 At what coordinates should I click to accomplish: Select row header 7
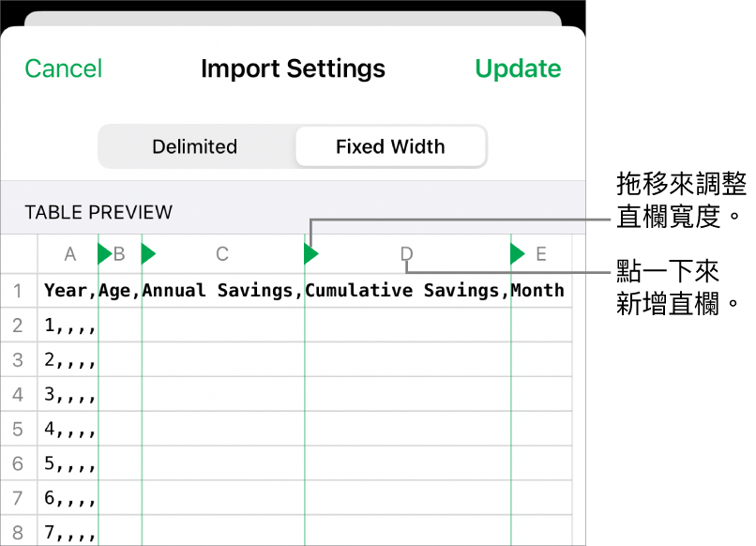point(18,499)
